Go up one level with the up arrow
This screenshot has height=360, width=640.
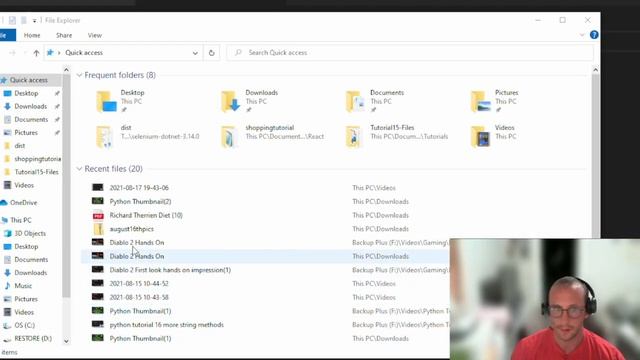coord(36,53)
